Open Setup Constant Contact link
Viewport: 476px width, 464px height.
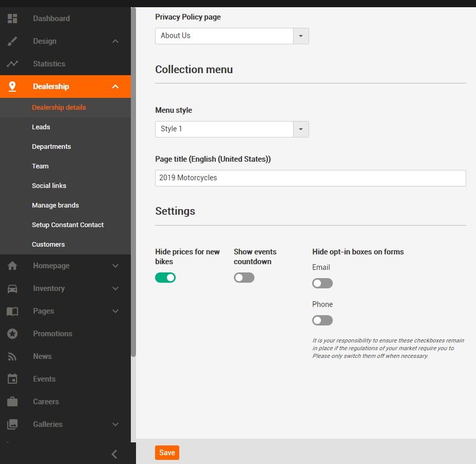pyautogui.click(x=67, y=225)
